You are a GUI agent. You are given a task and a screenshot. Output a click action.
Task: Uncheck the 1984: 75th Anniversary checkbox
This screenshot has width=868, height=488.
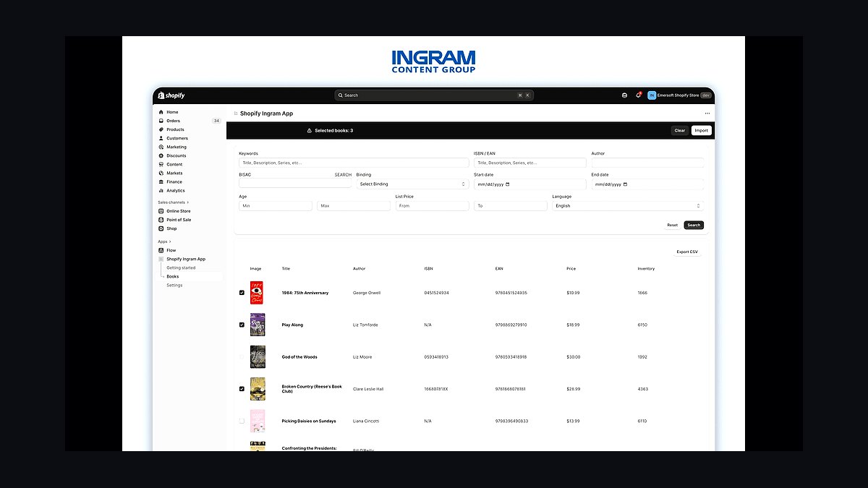click(242, 293)
